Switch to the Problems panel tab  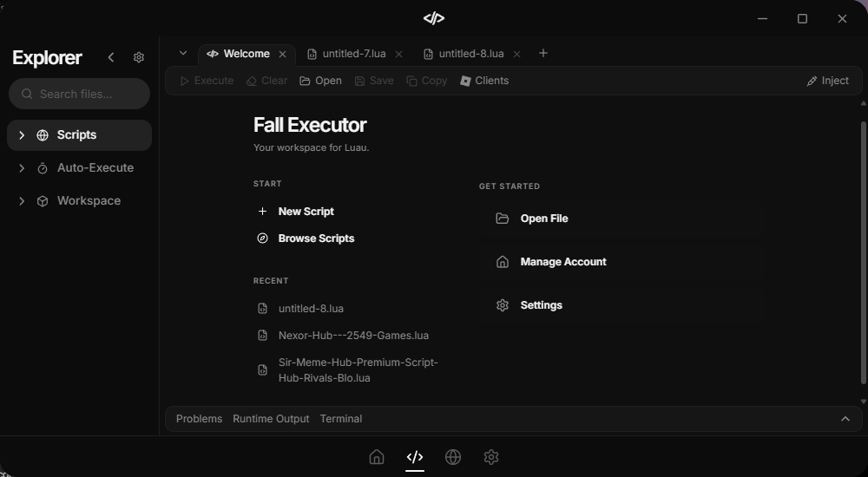(x=199, y=419)
